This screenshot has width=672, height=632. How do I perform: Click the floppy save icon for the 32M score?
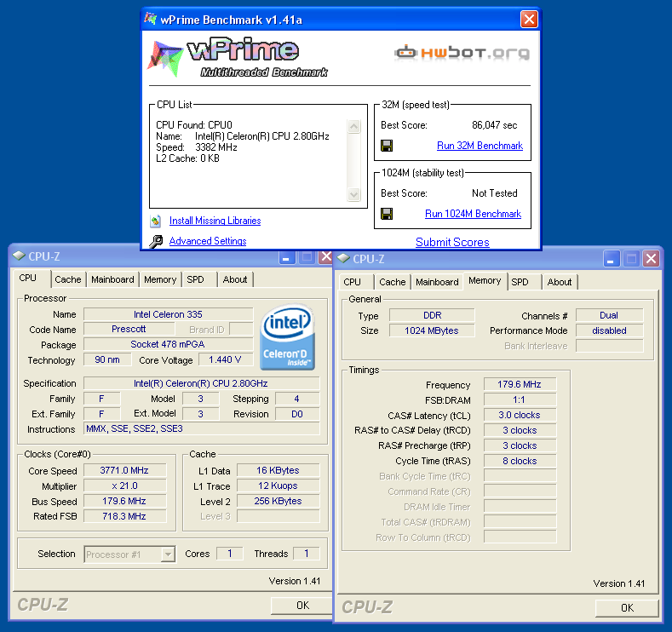click(387, 146)
